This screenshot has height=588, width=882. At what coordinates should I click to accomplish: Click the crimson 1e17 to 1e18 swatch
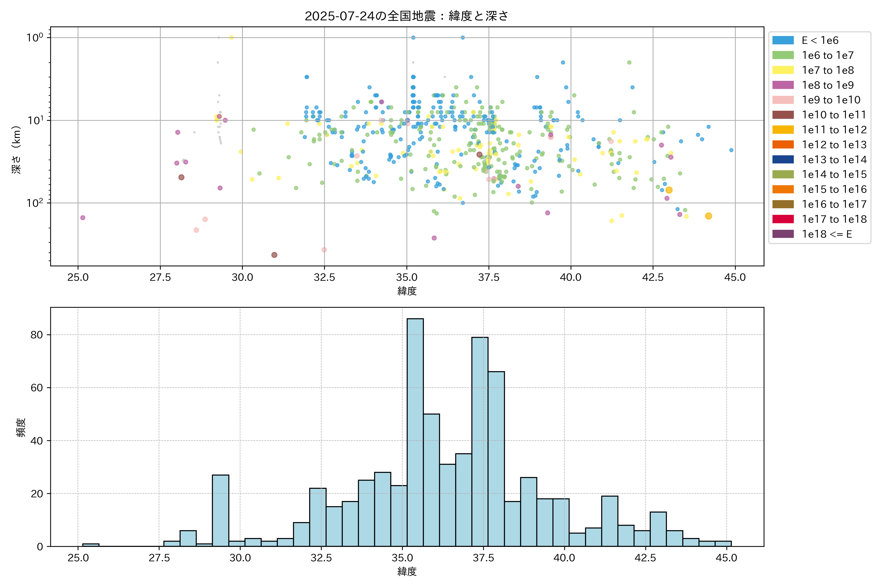(783, 219)
